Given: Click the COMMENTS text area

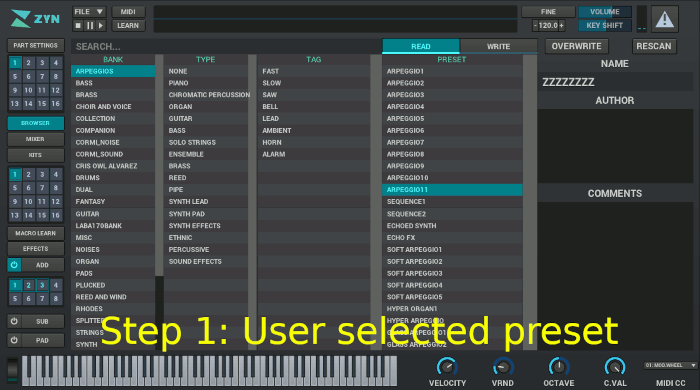Looking at the screenshot, I should pos(615,275).
